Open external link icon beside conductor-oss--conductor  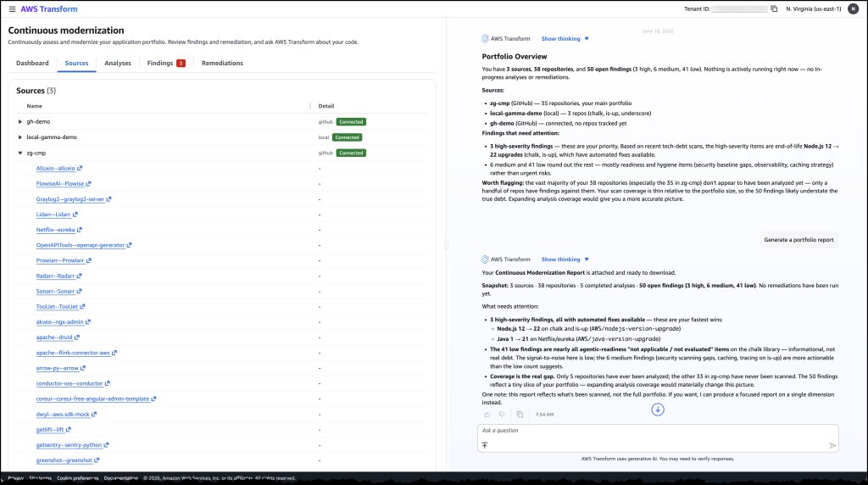[108, 384]
